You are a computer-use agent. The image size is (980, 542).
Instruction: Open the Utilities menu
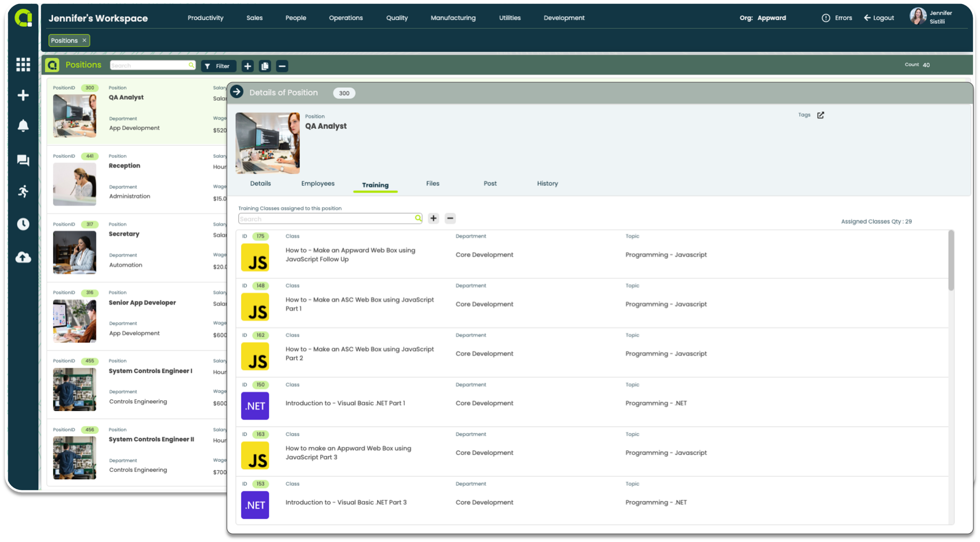tap(510, 18)
